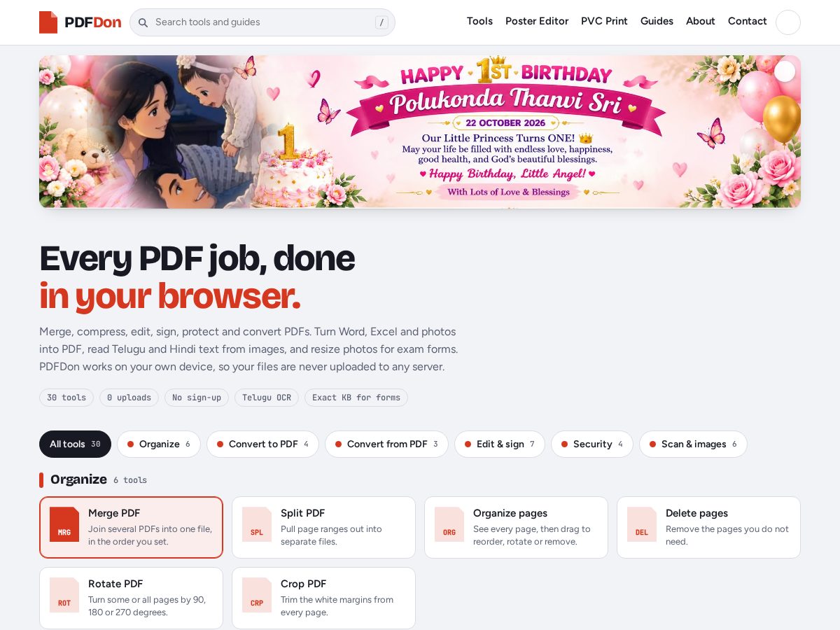840x630 pixels.
Task: Open the Contact nav link
Action: click(747, 21)
